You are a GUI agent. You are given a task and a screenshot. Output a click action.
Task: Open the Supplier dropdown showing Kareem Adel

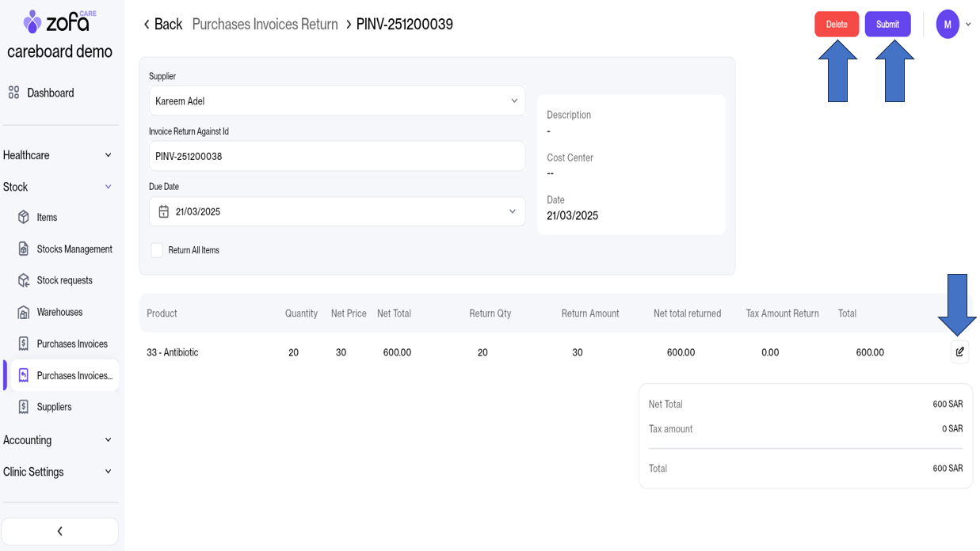pos(337,101)
